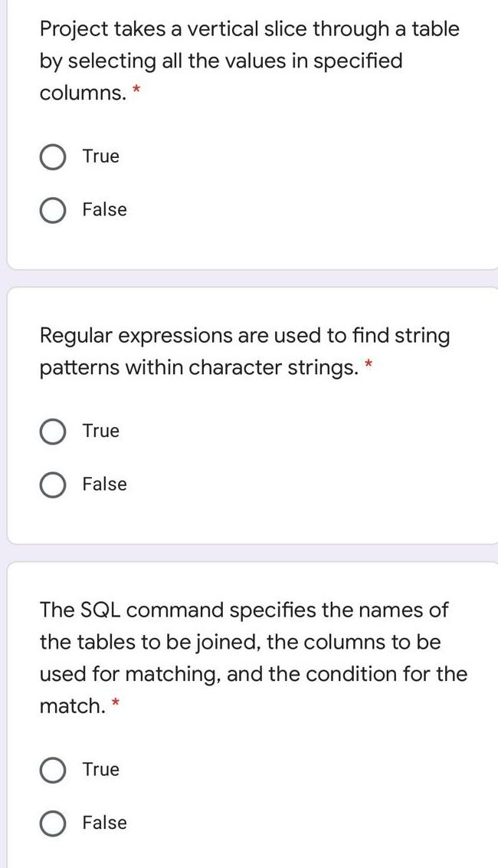Select True for the regular expressions question
The height and width of the screenshot is (868, 498).
pyautogui.click(x=53, y=430)
